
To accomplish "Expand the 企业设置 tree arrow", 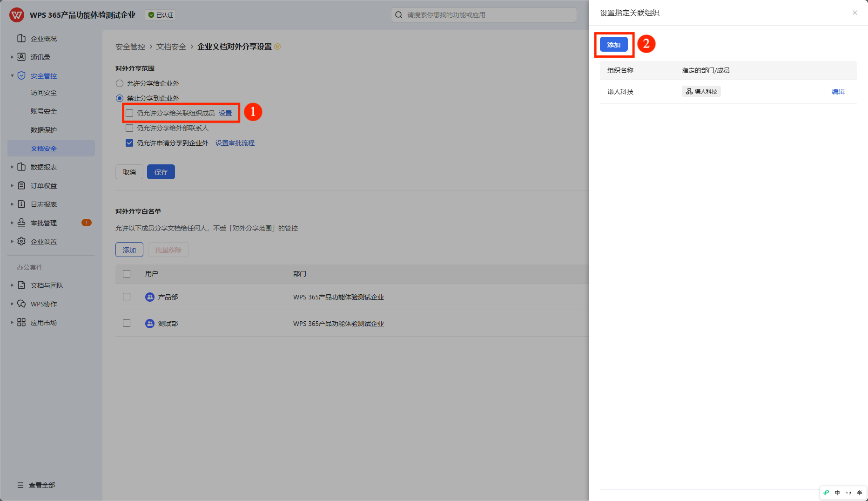I will (x=12, y=241).
